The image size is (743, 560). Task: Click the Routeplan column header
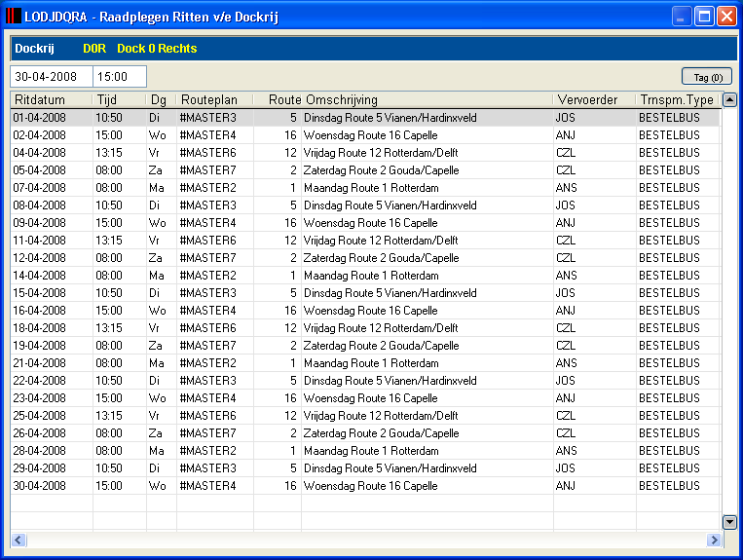(x=214, y=100)
